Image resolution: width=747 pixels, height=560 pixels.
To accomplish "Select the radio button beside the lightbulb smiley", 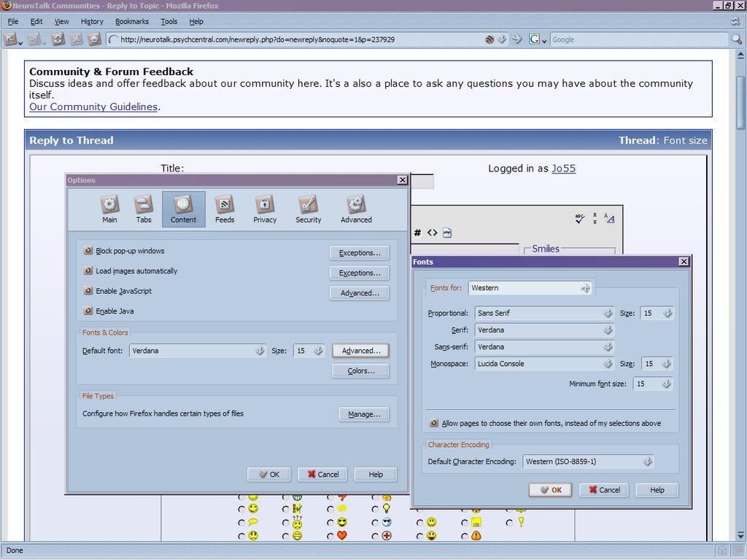I will [375, 509].
